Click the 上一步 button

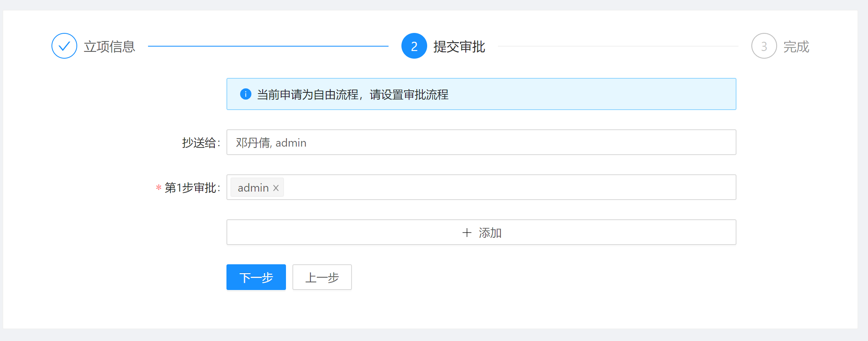point(322,277)
